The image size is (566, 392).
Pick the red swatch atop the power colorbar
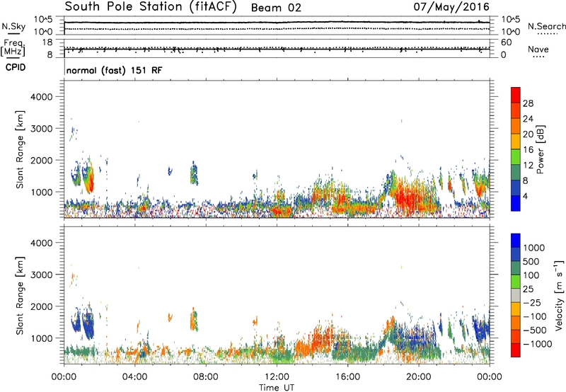[516, 95]
